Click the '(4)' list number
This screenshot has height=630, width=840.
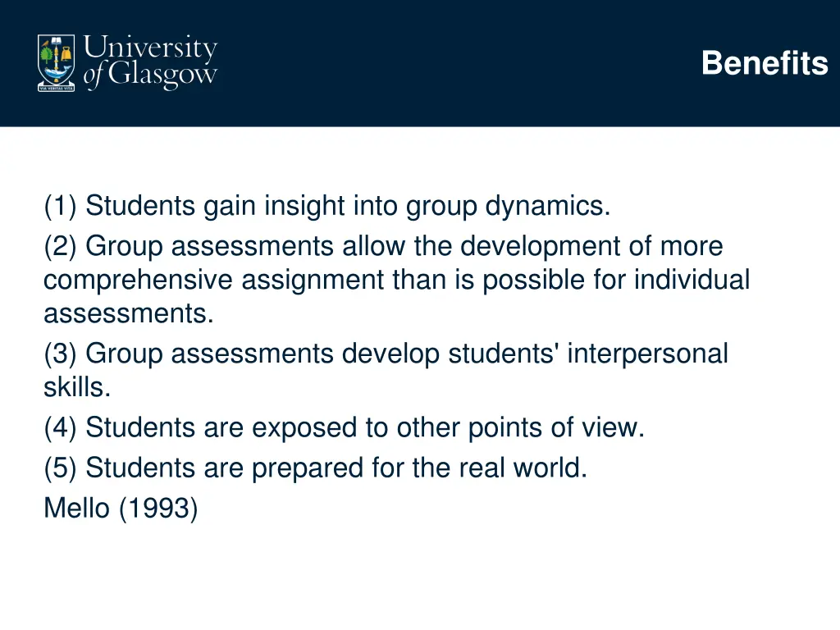(61, 428)
